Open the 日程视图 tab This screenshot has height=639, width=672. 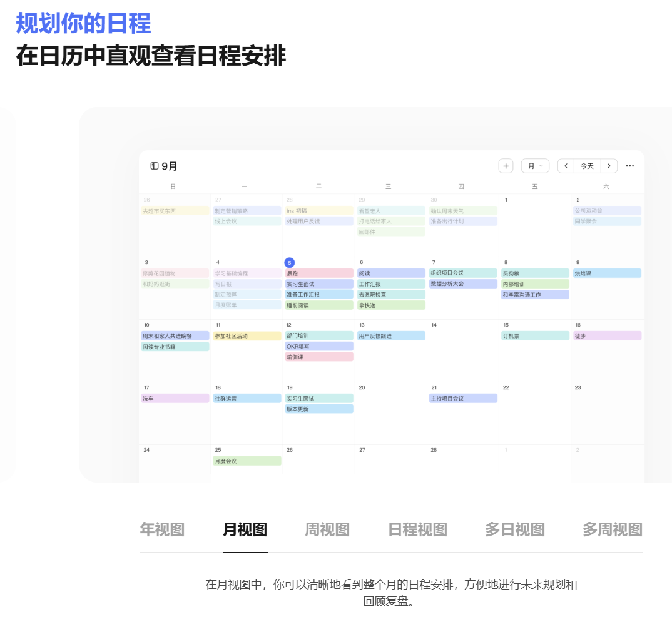click(417, 530)
